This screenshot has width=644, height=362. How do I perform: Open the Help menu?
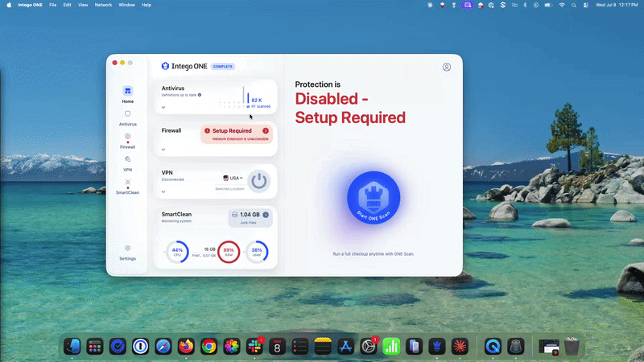pyautogui.click(x=147, y=5)
